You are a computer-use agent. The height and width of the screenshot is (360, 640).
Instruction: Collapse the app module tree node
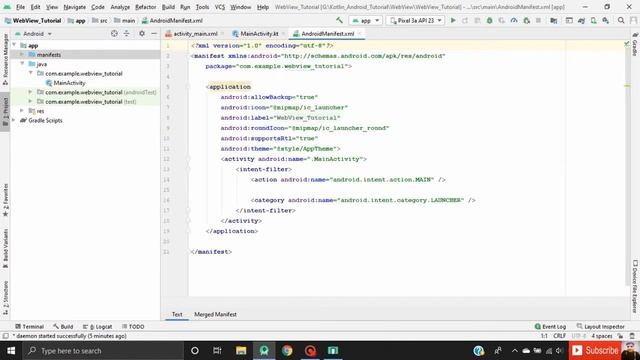14,45
